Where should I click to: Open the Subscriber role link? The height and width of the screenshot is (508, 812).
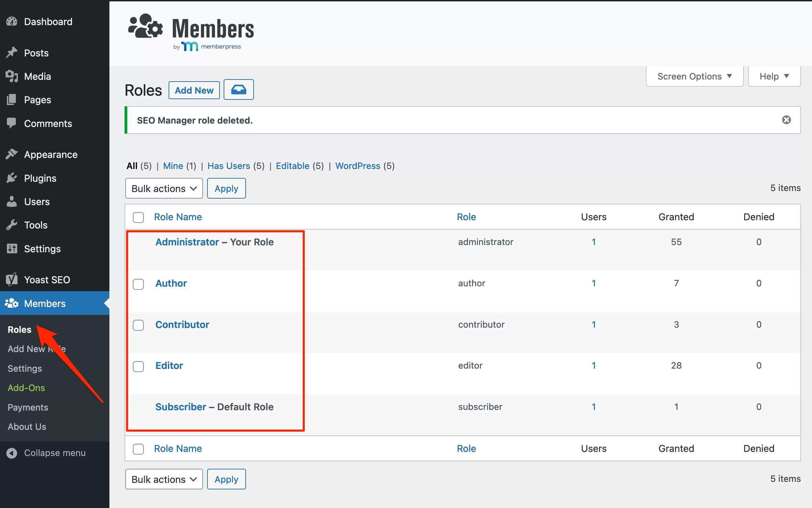pos(181,407)
